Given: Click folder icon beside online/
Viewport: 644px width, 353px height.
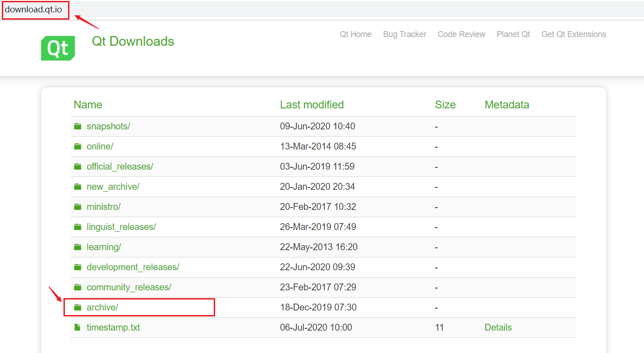Looking at the screenshot, I should tap(78, 146).
